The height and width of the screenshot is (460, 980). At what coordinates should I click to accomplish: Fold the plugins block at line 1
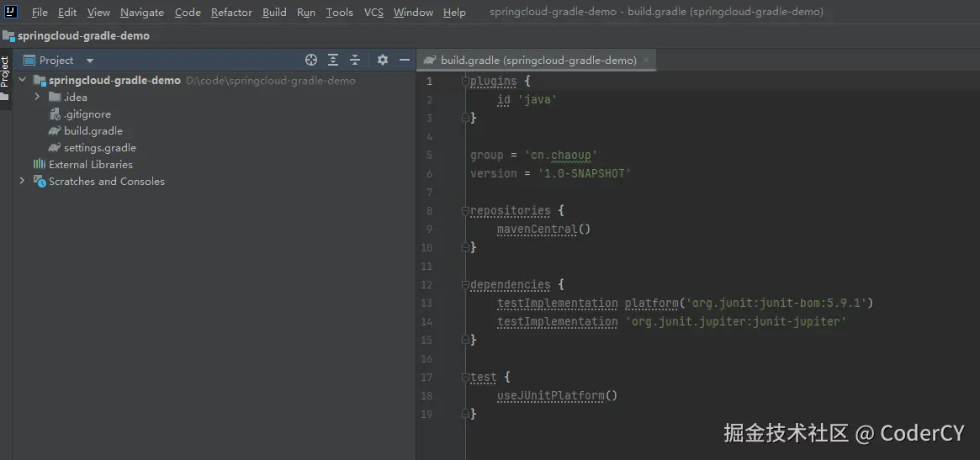tap(465, 82)
